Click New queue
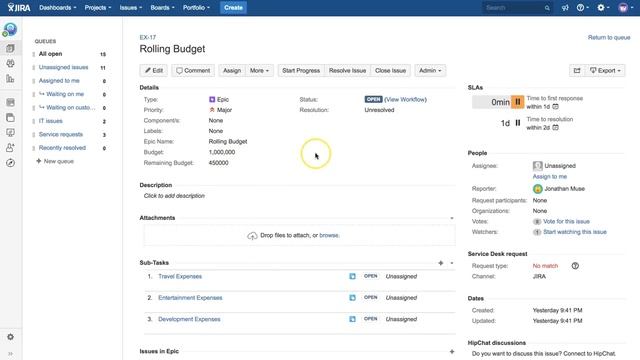This screenshot has height=360, width=640. 55,161
